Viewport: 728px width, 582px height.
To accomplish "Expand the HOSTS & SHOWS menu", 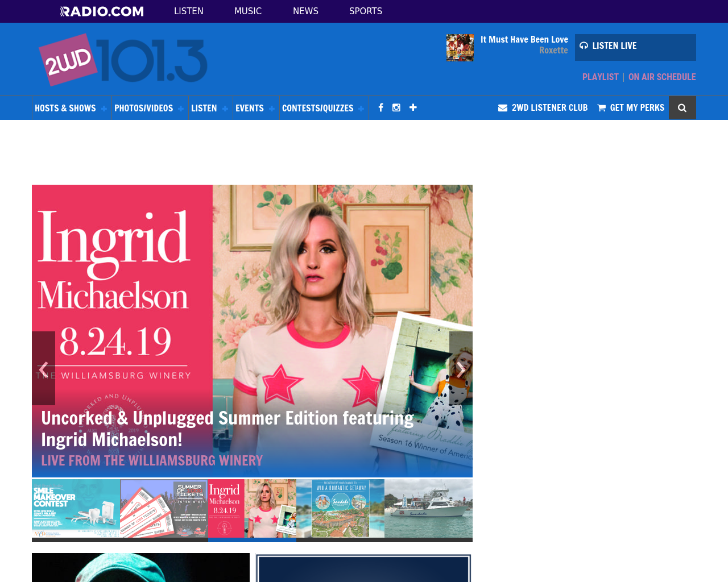I will 64,107.
